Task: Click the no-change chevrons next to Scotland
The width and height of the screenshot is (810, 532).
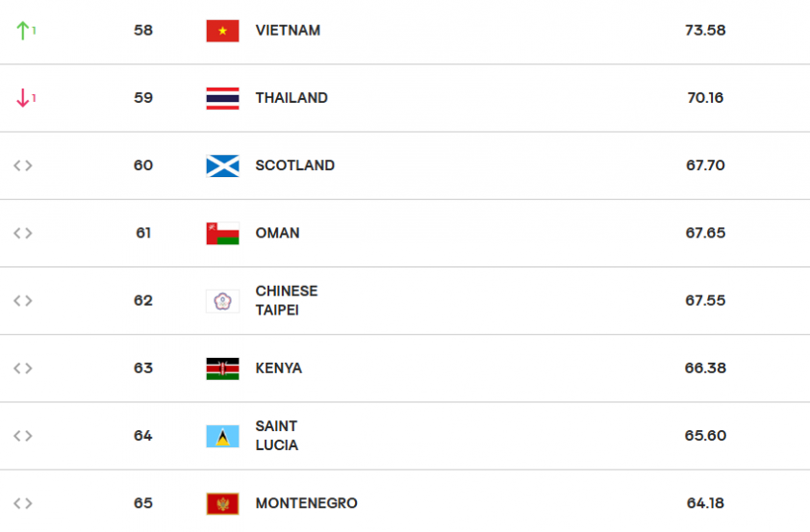Action: tap(23, 165)
